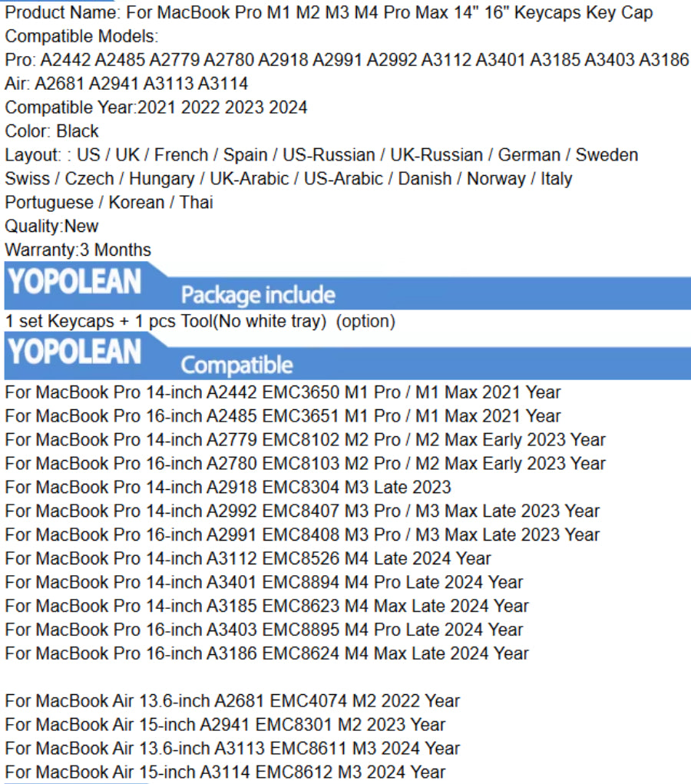691x784 pixels.
Task: Click the MacBook Air 13.6-inch EMC4074 line
Action: pyautogui.click(x=233, y=701)
